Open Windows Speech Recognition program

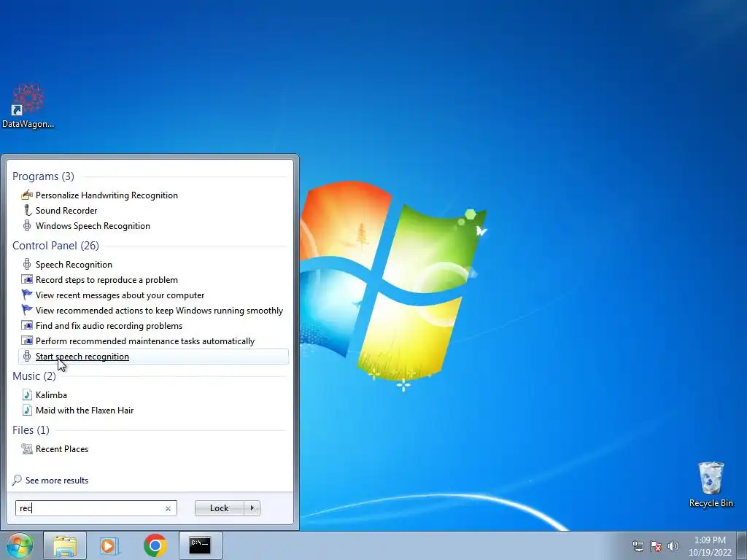coord(93,226)
